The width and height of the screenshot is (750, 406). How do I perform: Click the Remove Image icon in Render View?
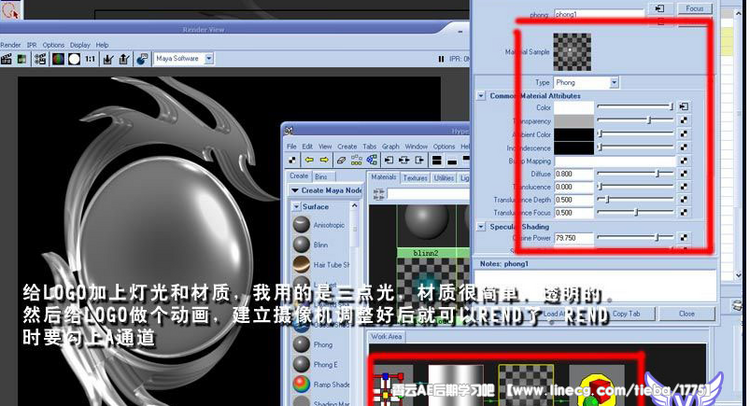(x=124, y=59)
